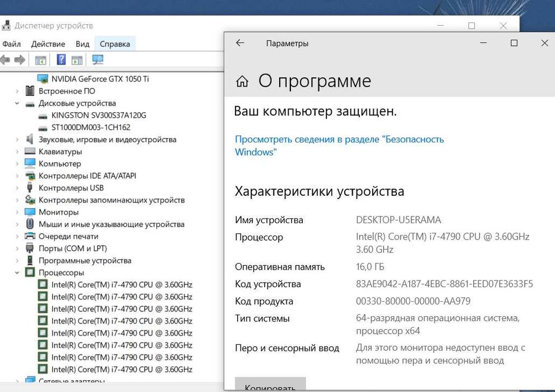
Task: Collapse the Дисковые устройства node
Action: tap(17, 103)
